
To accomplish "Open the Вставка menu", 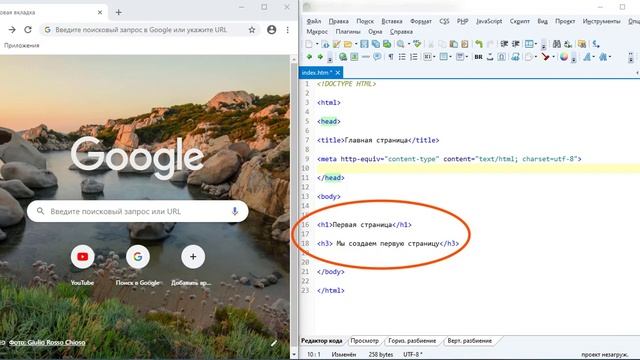I will pos(392,21).
